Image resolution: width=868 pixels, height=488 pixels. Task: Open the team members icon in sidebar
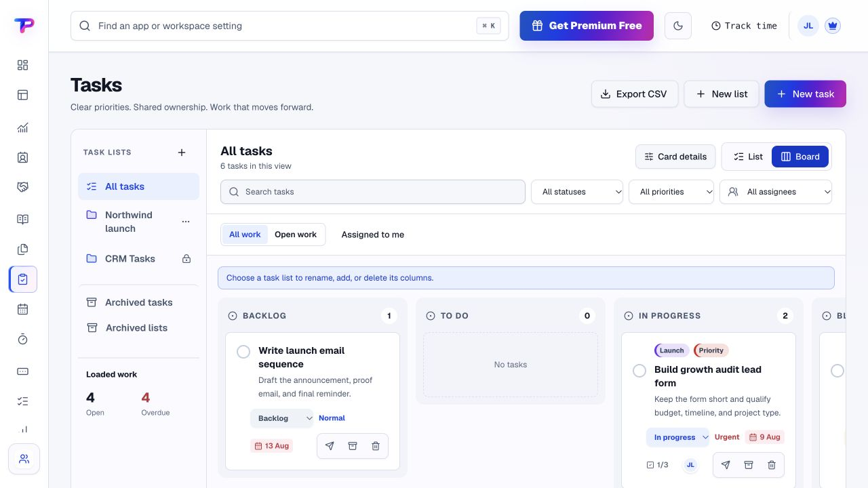pyautogui.click(x=24, y=459)
